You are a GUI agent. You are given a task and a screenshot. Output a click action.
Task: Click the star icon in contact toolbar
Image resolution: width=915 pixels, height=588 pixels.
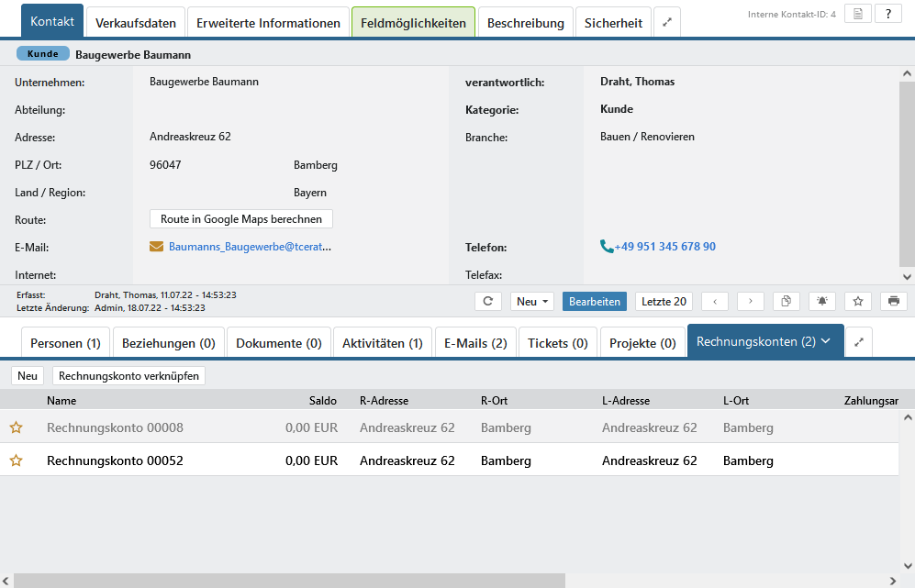pos(857,302)
